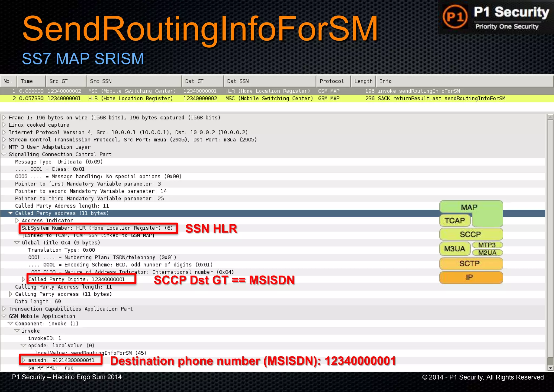Image resolution: width=554 pixels, height=392 pixels.
Task: Click the MAP protocol stack box
Action: click(471, 207)
